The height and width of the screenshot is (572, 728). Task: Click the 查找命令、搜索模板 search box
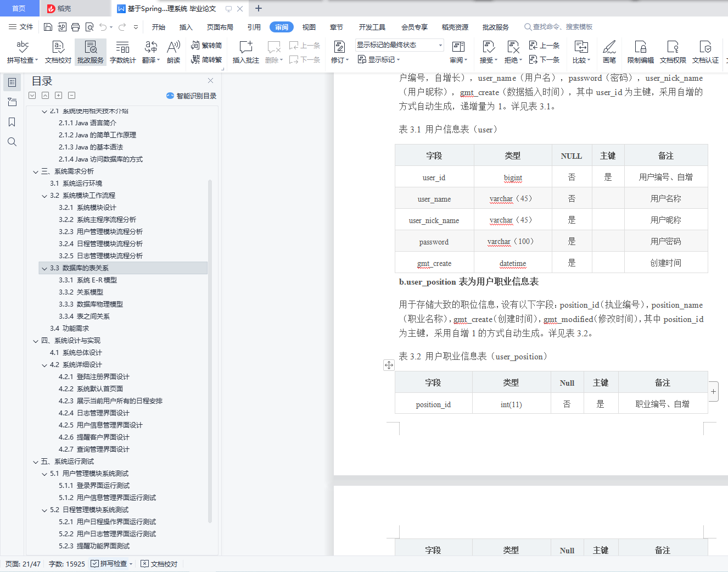558,27
